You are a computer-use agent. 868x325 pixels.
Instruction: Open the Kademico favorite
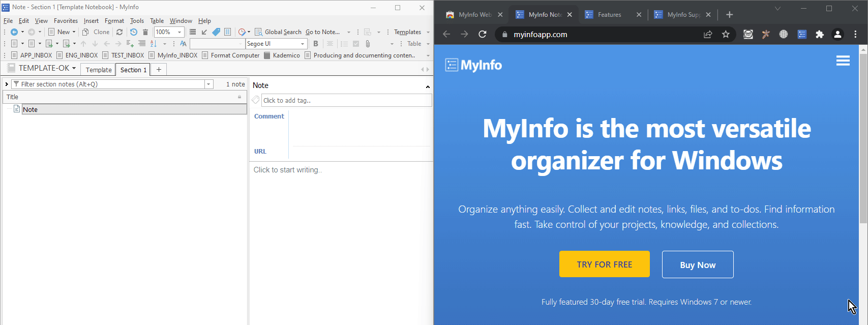click(282, 55)
